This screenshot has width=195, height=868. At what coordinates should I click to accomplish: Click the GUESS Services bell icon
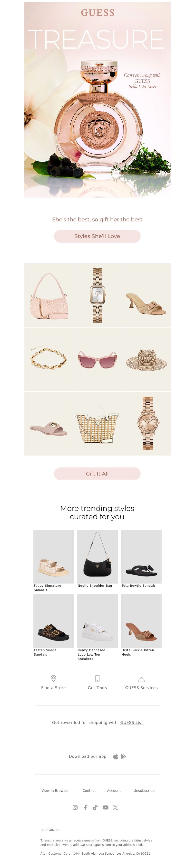[x=141, y=679]
